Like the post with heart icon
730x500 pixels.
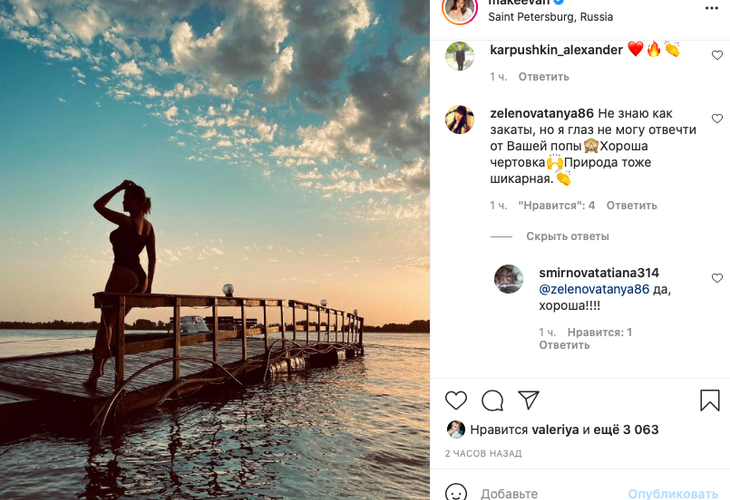[x=456, y=400]
